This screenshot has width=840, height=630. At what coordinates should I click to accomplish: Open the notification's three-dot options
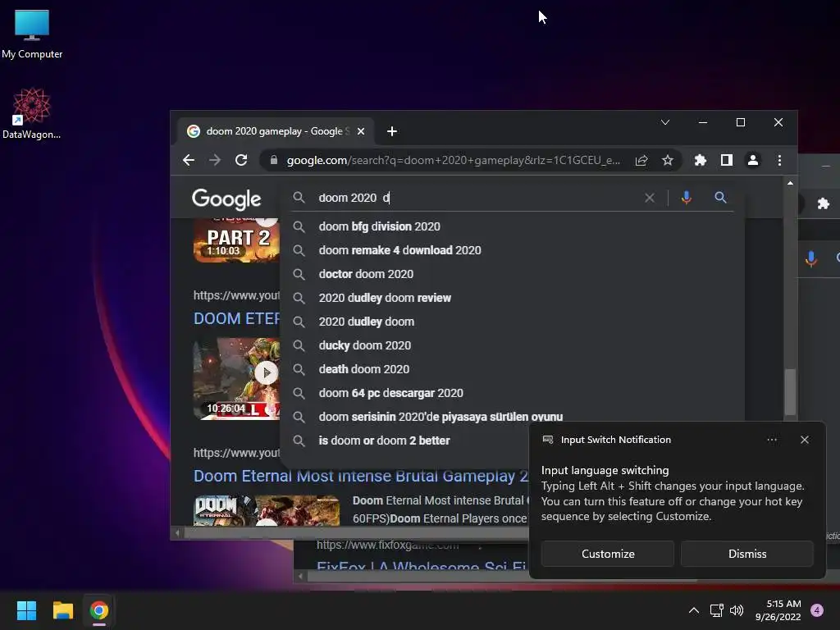[772, 440]
